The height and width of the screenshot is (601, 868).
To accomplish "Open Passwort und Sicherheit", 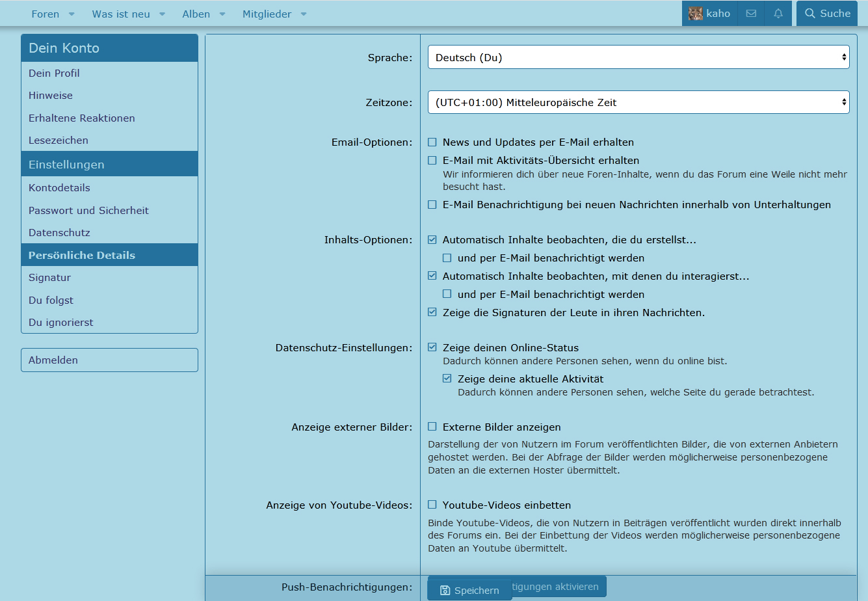I will [x=109, y=211].
